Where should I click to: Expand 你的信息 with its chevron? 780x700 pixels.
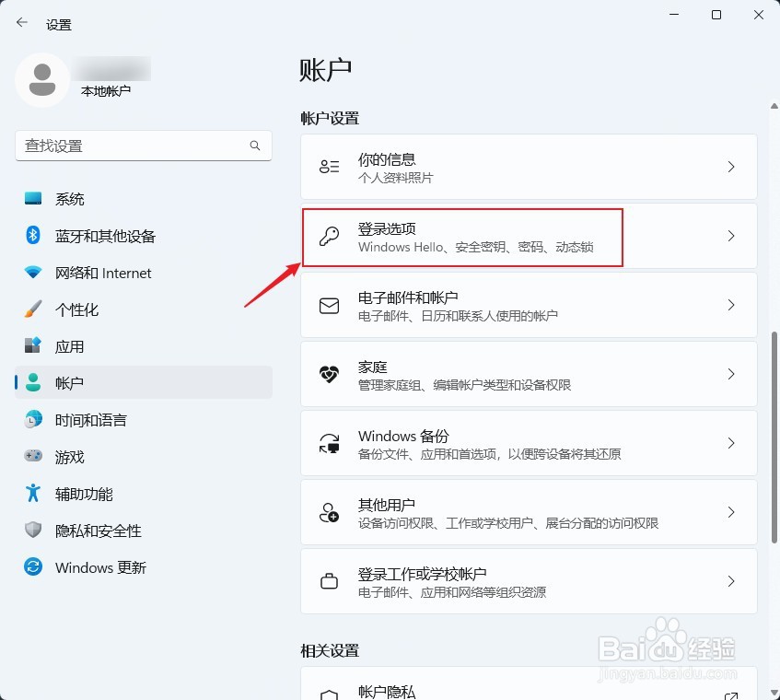tap(731, 167)
